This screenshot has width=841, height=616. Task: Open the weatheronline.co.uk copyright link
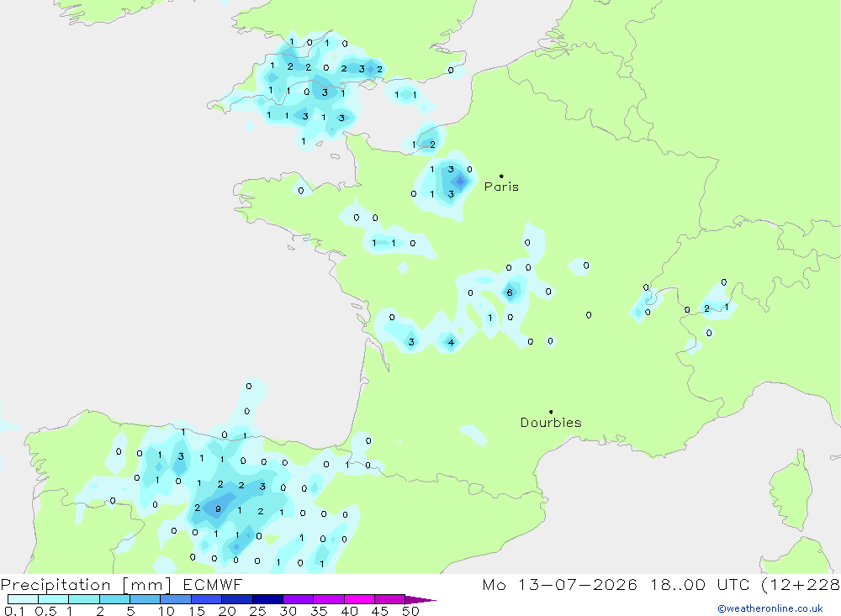click(770, 608)
